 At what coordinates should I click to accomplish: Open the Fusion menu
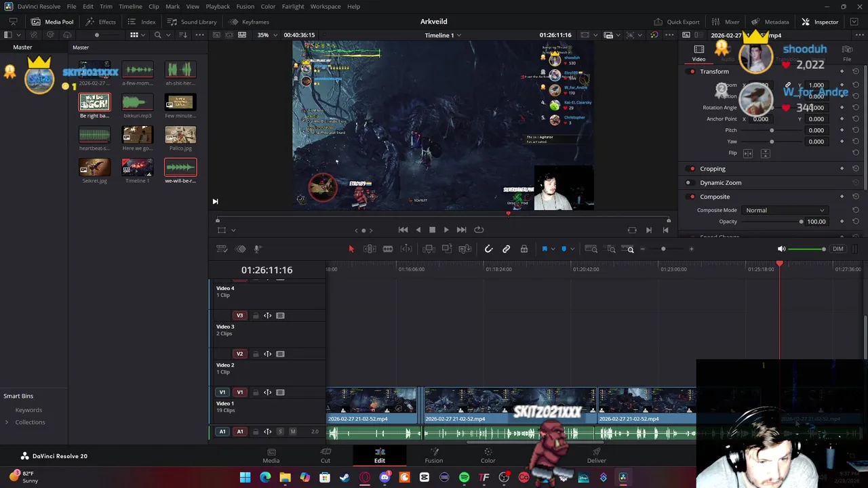coord(245,6)
